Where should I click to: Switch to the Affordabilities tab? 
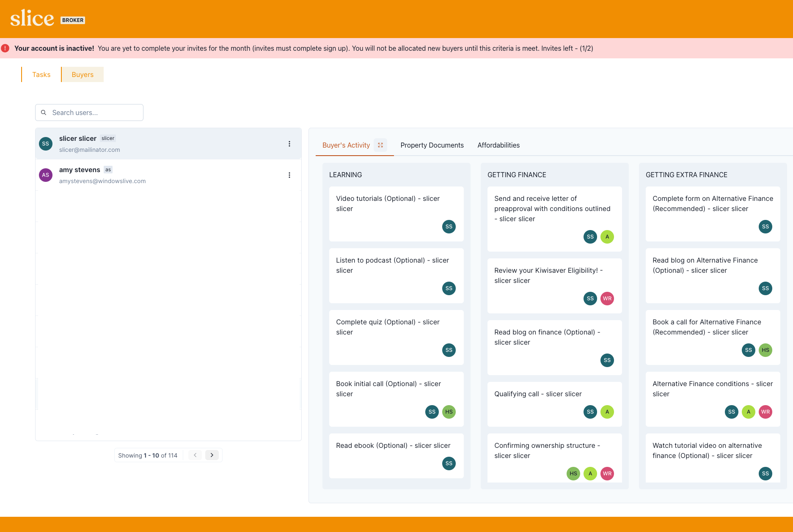498,145
